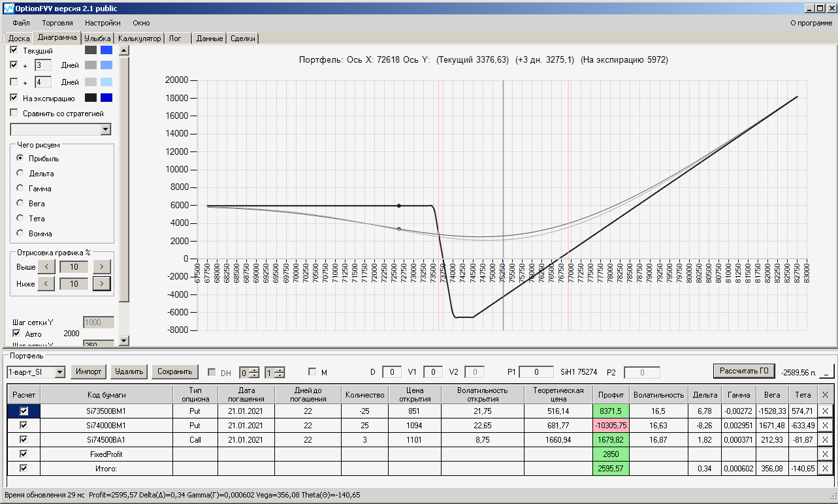The image size is (838, 504).
Task: Open the 1-вар-т_SI portfolio dropdown
Action: pyautogui.click(x=60, y=372)
